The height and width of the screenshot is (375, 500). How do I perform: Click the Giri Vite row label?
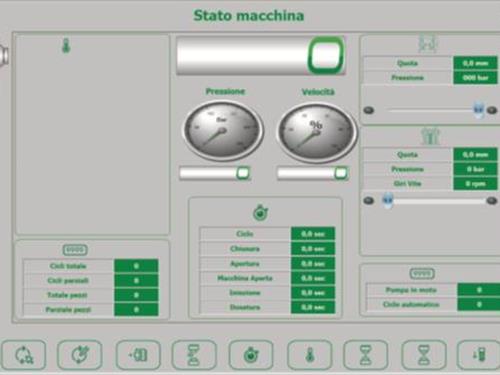coord(407,184)
